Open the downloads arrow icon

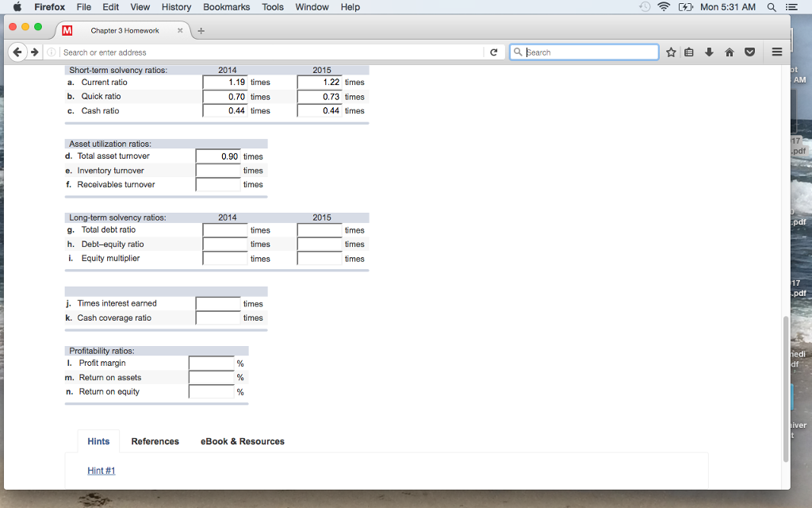tap(709, 52)
